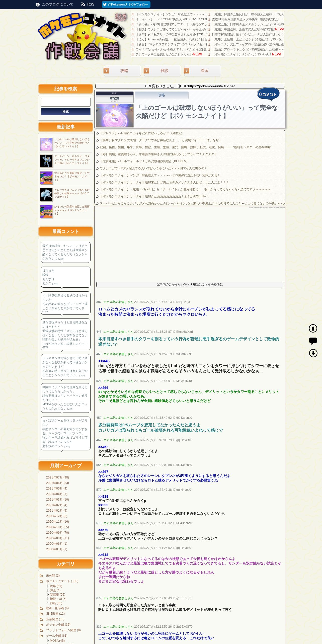Open subcategory 課金 (4)

(55, 590)
